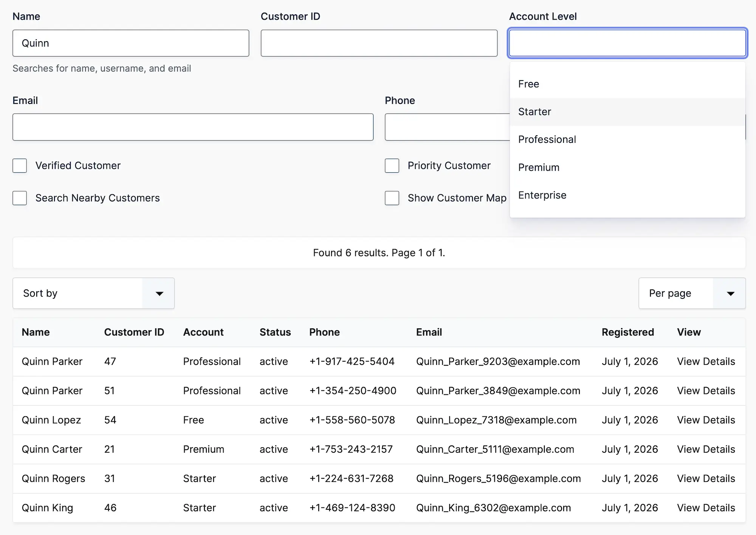Click the Quinn Lopez name cell
The height and width of the screenshot is (535, 756).
point(51,420)
